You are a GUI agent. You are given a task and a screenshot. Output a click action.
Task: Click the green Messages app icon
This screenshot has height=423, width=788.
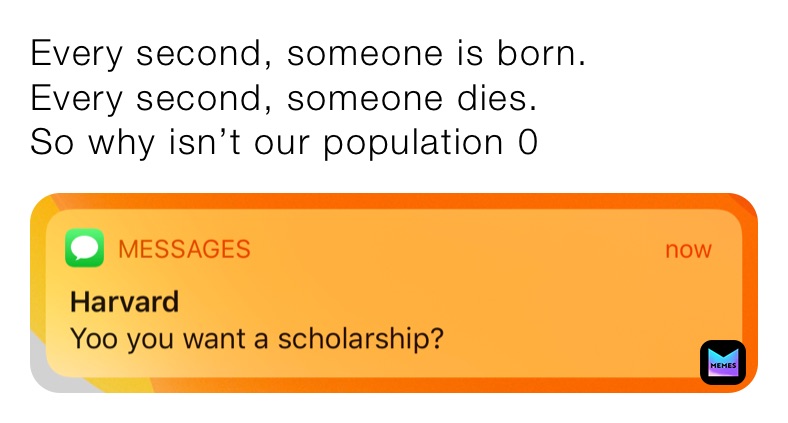coord(84,249)
